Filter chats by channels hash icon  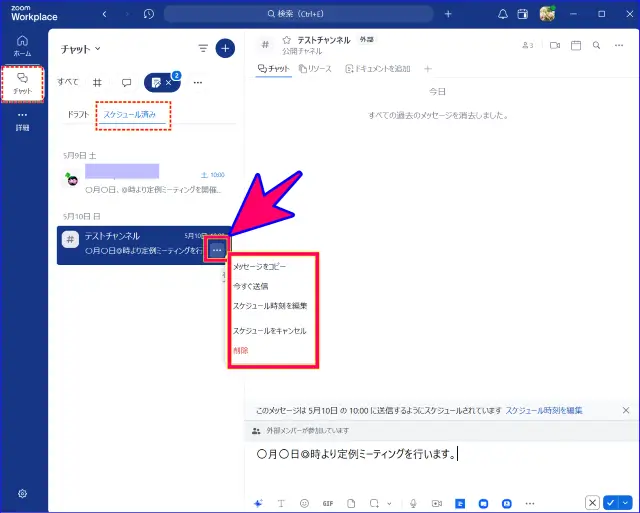click(97, 83)
